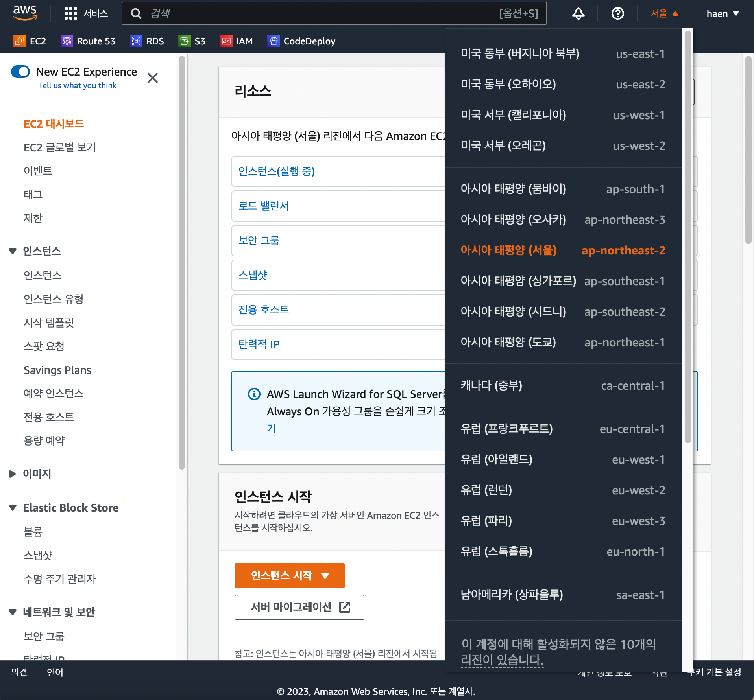Toggle the New EC2 Experience switch
This screenshot has height=700, width=754.
[20, 72]
